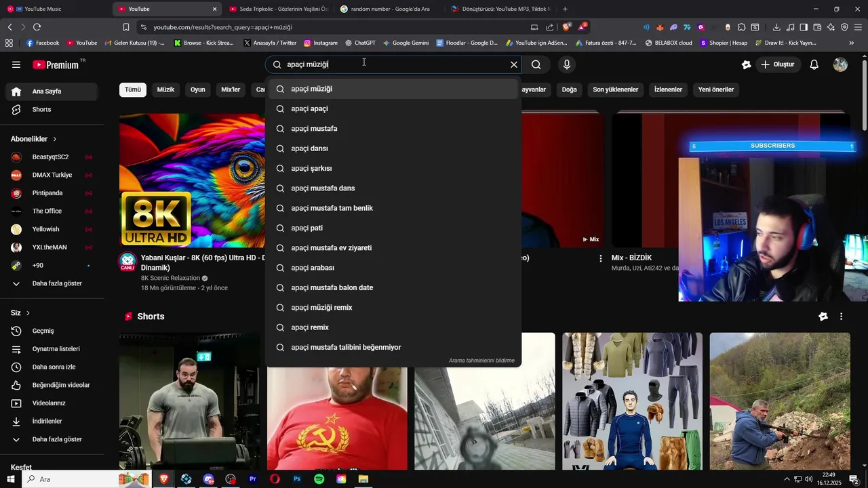Open Ana Sayfa in sidebar

[52, 91]
